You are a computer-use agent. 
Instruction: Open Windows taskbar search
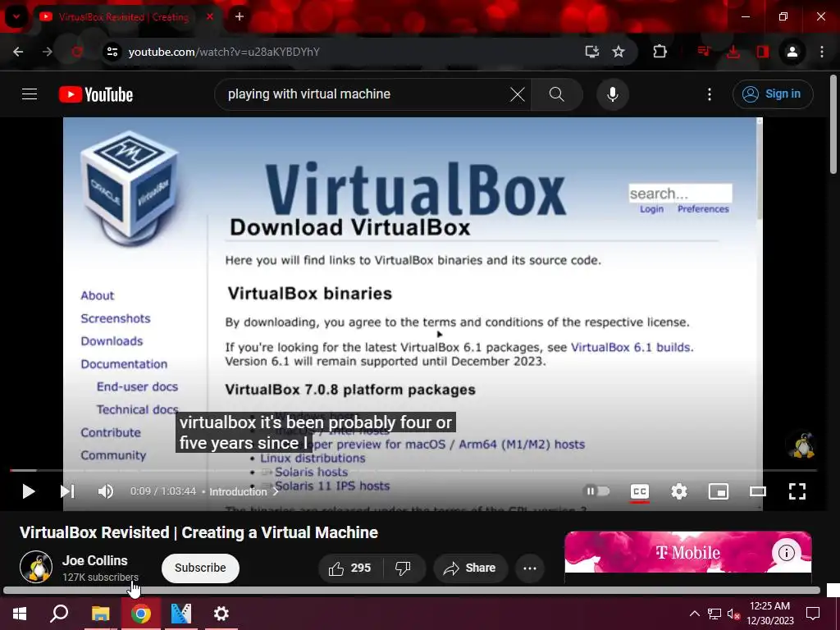tap(59, 614)
